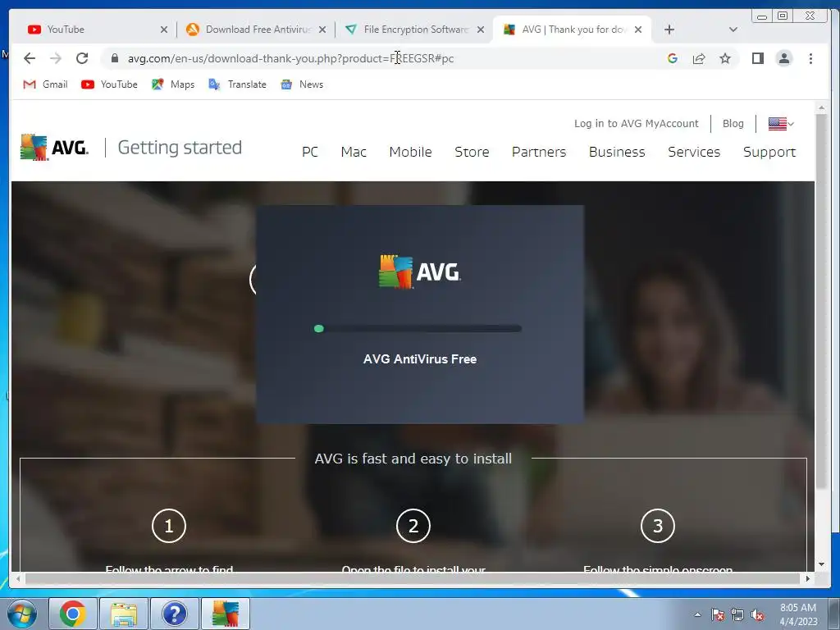Click "AVG is fast and easy to install"
Image resolution: width=840 pixels, height=630 pixels.
(413, 459)
